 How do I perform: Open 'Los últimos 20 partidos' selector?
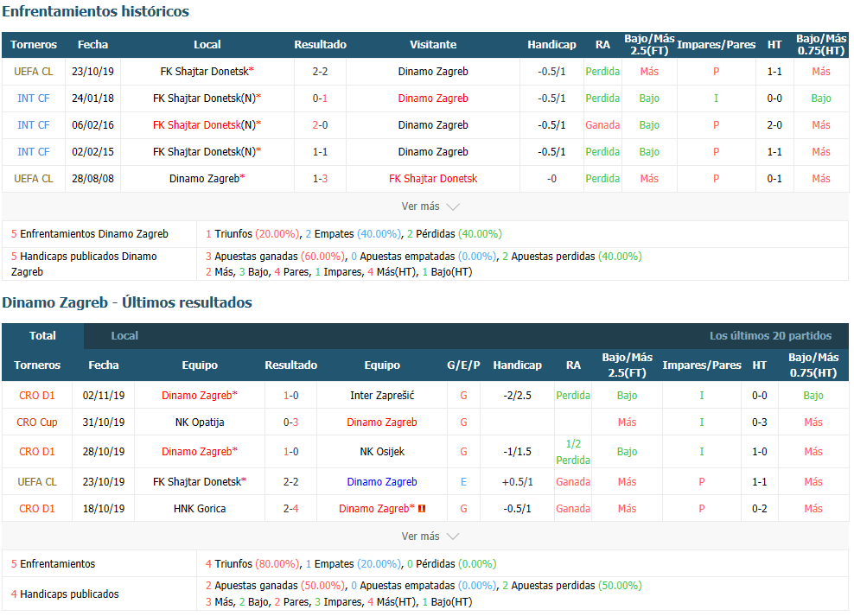click(x=770, y=336)
